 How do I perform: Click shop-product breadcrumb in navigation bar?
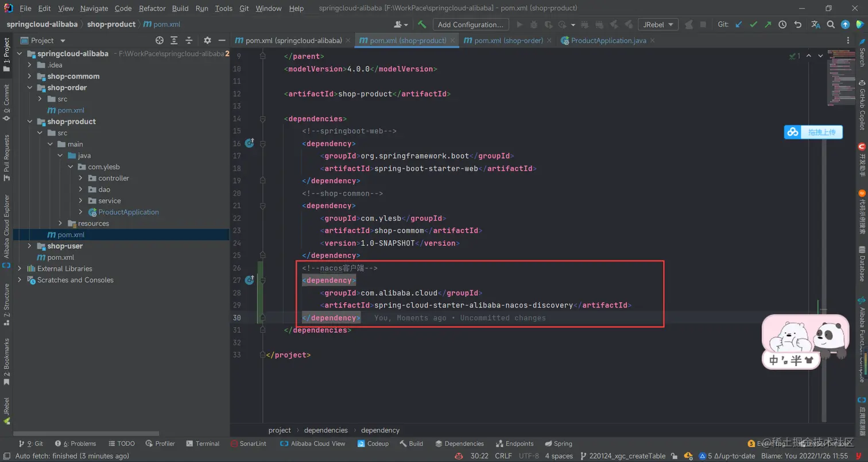(111, 24)
